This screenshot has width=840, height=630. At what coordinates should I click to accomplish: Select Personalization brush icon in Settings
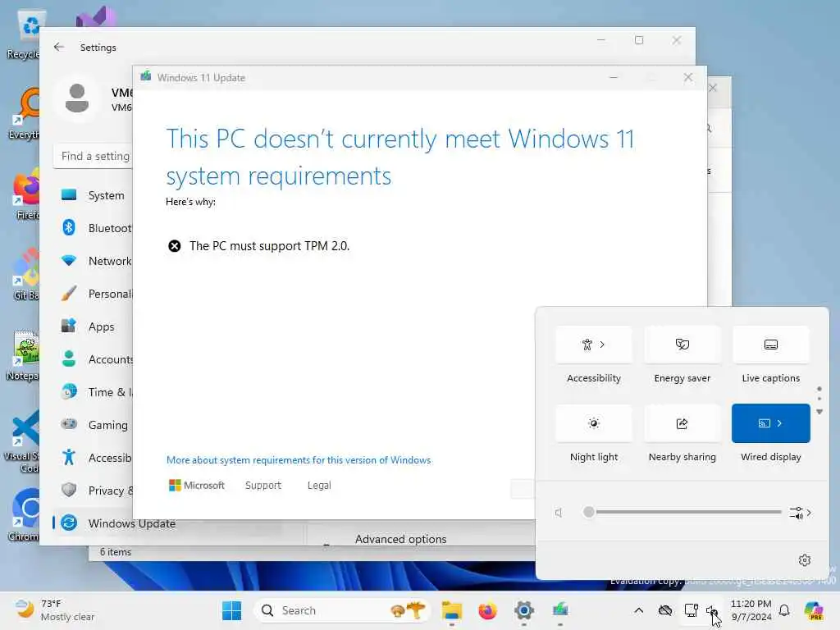(69, 294)
